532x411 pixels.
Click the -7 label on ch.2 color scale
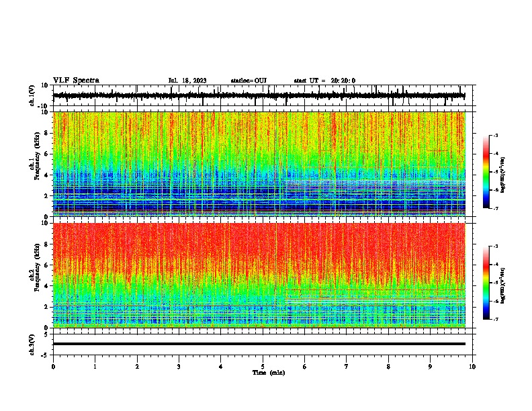(496, 319)
